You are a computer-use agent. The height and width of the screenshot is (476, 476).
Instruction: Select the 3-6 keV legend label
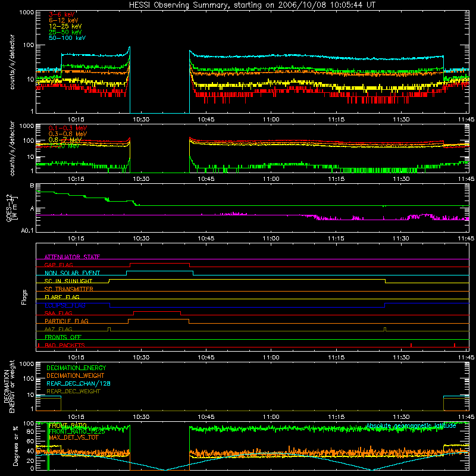coord(62,14)
